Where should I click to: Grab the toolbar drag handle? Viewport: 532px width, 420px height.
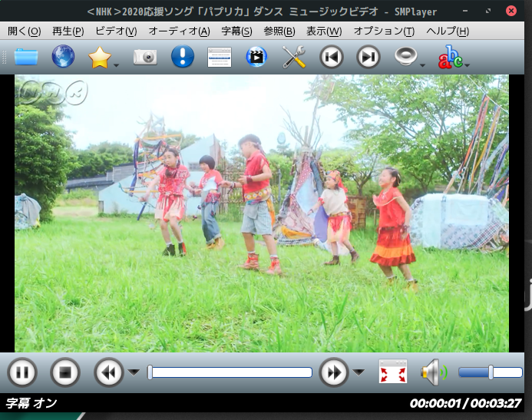[x=4, y=57]
